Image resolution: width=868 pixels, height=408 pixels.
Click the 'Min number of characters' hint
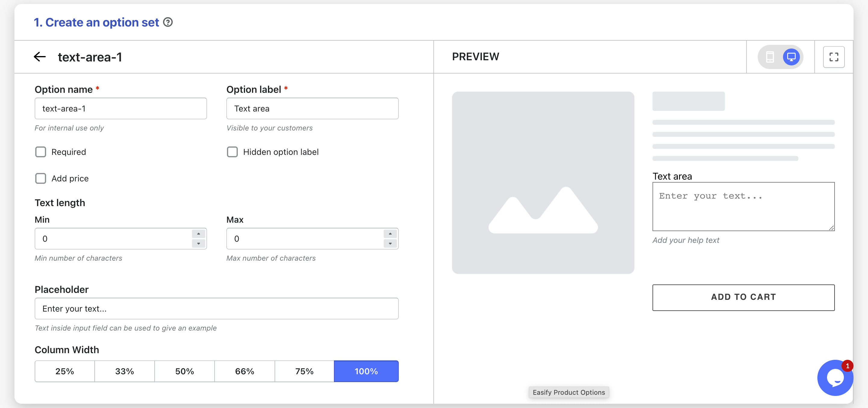[x=78, y=258]
